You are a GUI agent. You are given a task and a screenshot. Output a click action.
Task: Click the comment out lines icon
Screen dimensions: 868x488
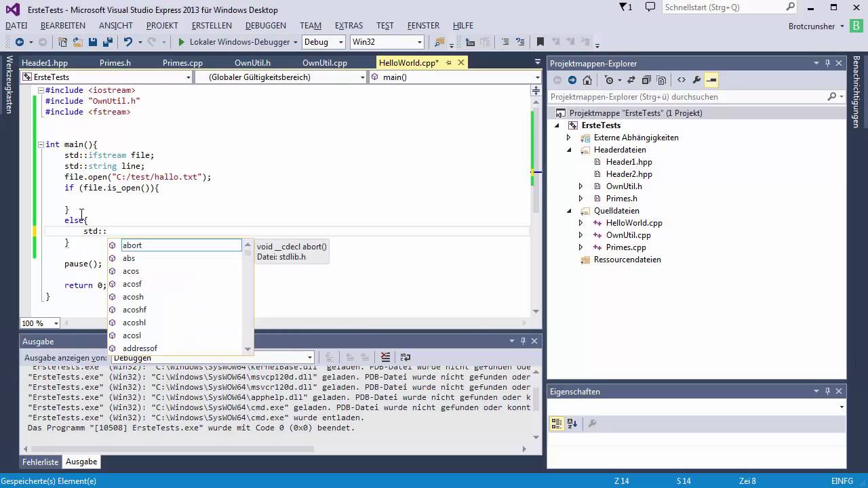point(505,42)
